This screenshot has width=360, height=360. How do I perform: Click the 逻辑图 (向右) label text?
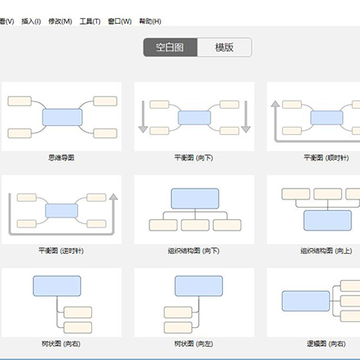click(326, 344)
